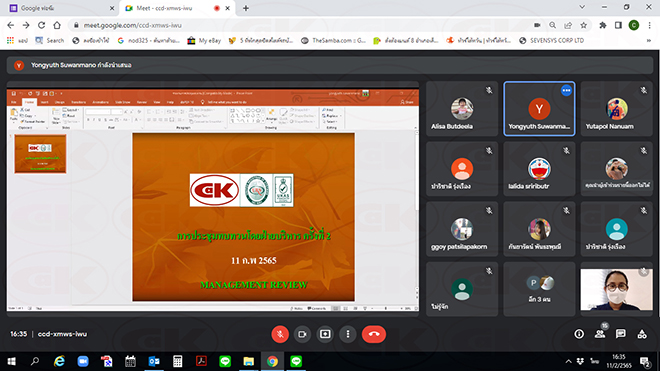Open options on Yongyuth Suwanmano tile
The image size is (660, 371).
click(x=566, y=90)
